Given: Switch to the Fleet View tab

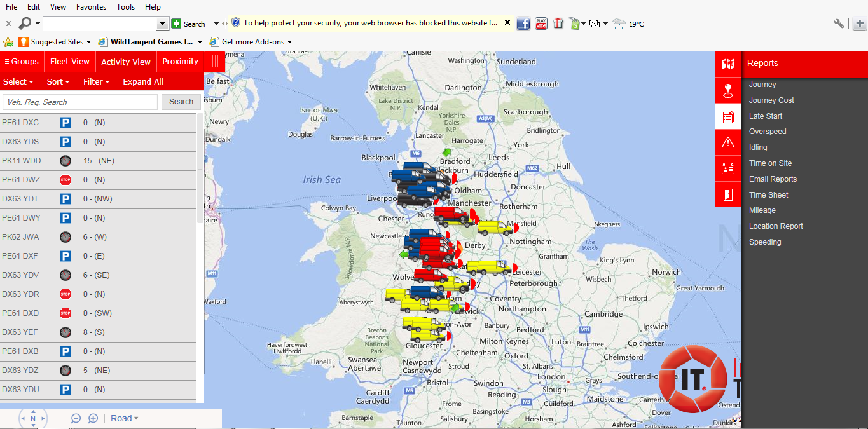Looking at the screenshot, I should click(x=70, y=62).
